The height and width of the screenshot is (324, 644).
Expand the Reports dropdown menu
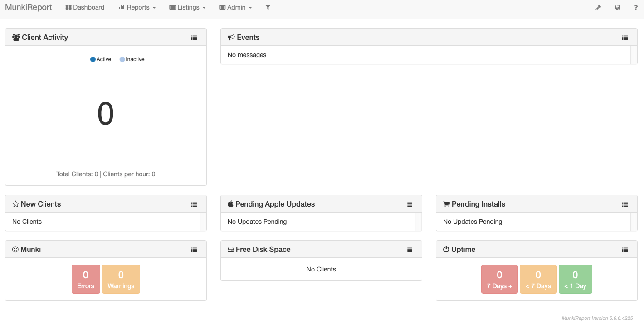[x=137, y=7]
